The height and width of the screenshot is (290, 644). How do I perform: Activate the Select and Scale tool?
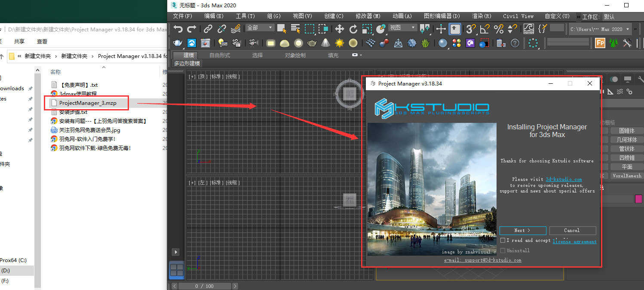pos(367,29)
